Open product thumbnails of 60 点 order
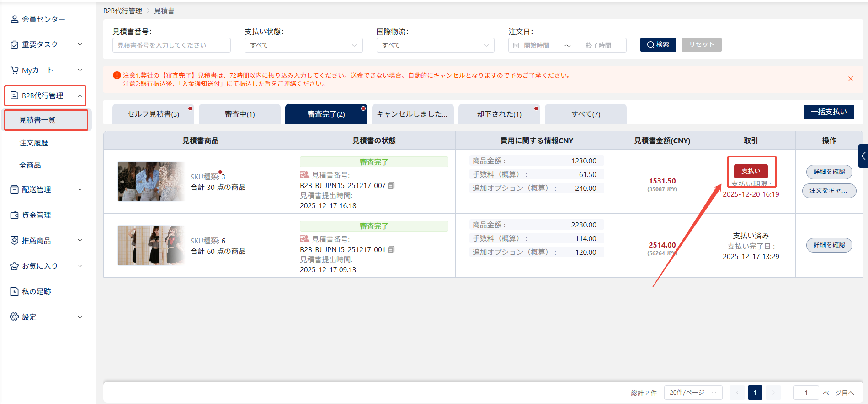Screen dimensions: 868x404 151,245
